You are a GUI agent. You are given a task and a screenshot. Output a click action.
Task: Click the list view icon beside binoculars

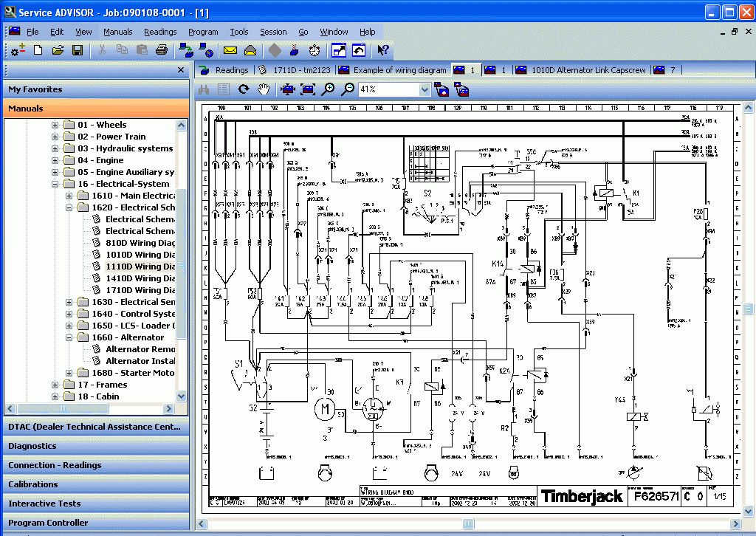coord(224,89)
